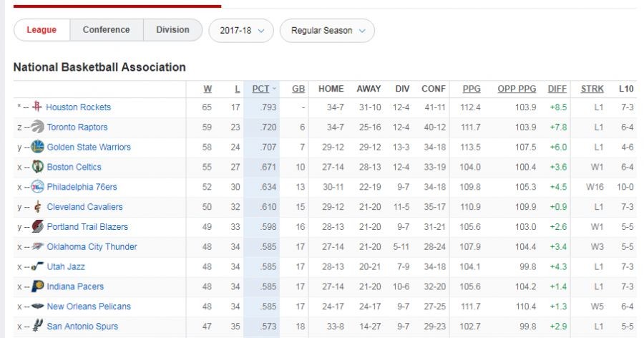Open the 2017-18 season dropdown
This screenshot has height=338, width=644.
pyautogui.click(x=241, y=31)
